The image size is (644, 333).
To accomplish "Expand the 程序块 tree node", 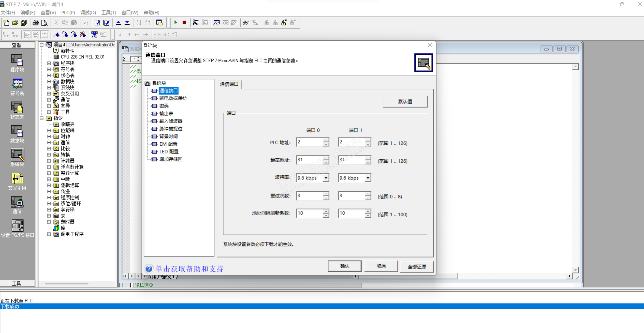I will click(49, 63).
